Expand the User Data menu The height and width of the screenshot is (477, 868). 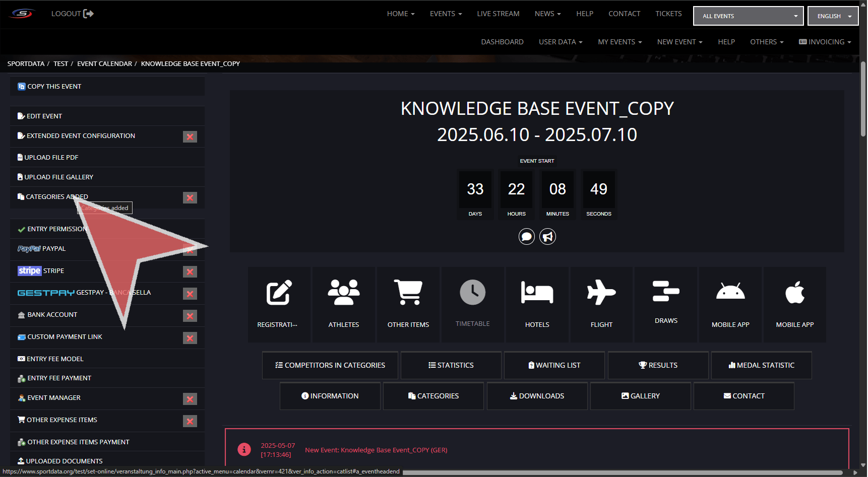[561, 42]
